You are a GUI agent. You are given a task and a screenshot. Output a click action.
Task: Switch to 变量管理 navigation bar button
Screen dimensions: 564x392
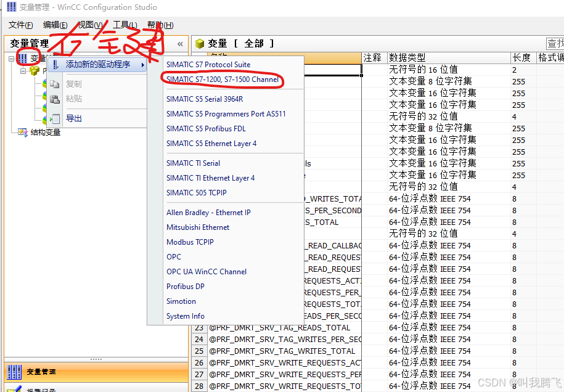tap(96, 372)
